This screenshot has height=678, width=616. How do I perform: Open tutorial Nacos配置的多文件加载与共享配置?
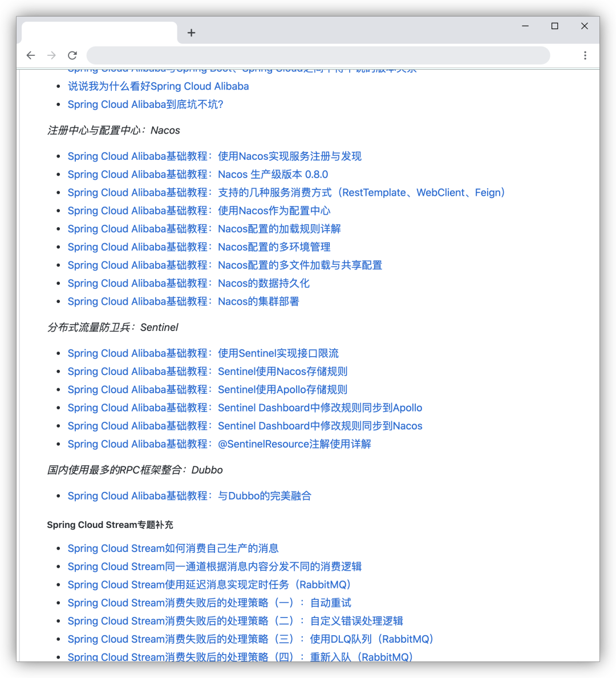click(x=225, y=265)
